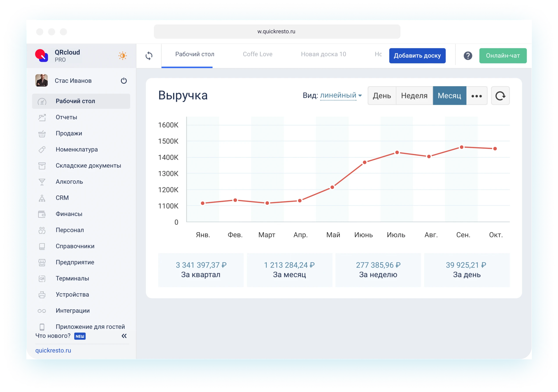Open the quickresto.ru link
The image size is (558, 392).
(x=53, y=351)
